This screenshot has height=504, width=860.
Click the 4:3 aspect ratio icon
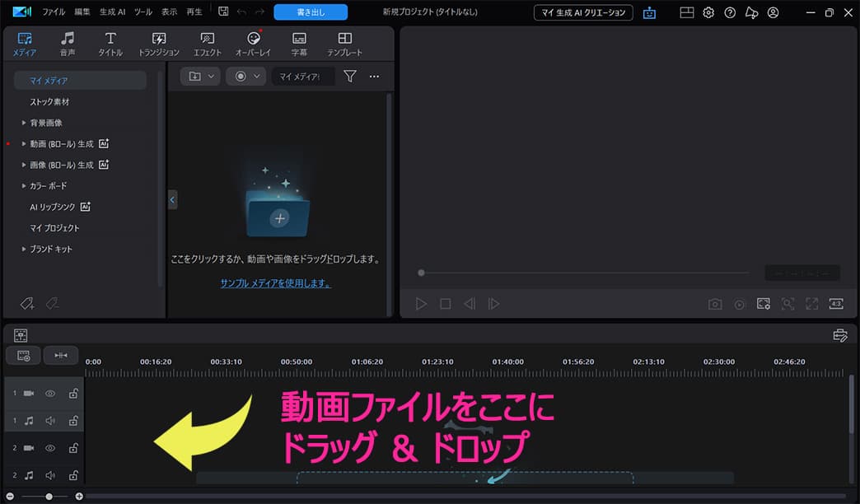(836, 303)
